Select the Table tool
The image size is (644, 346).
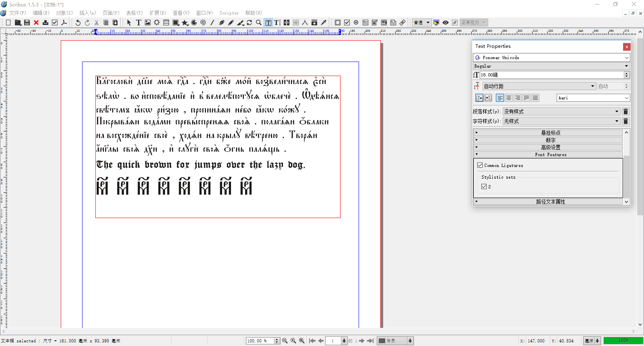(x=166, y=23)
